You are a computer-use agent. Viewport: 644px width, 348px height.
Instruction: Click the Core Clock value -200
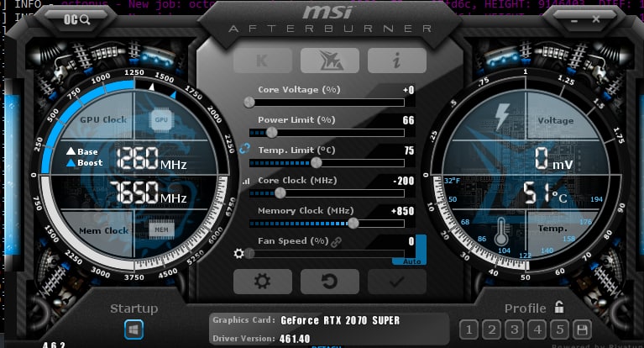pyautogui.click(x=404, y=181)
